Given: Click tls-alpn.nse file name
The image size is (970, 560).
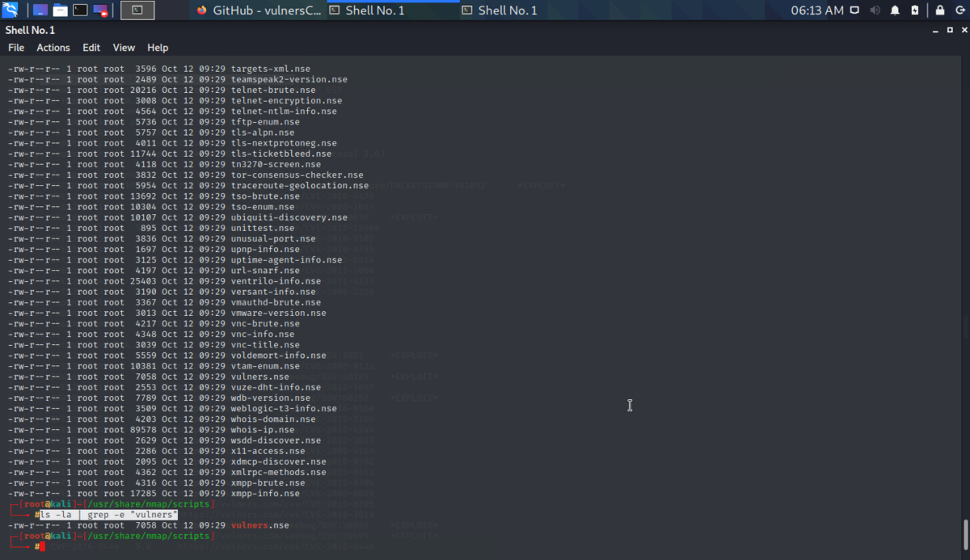Looking at the screenshot, I should 263,133.
